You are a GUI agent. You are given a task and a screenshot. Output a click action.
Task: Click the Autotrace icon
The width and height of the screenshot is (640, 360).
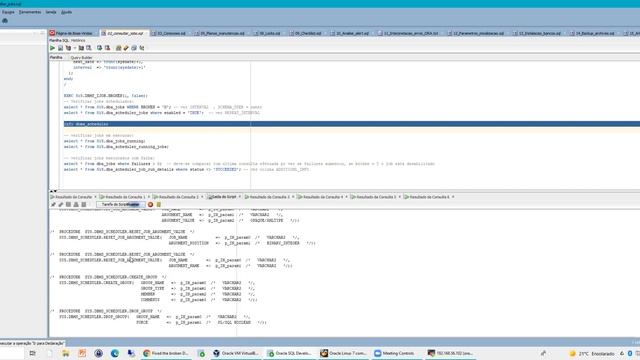click(x=81, y=48)
